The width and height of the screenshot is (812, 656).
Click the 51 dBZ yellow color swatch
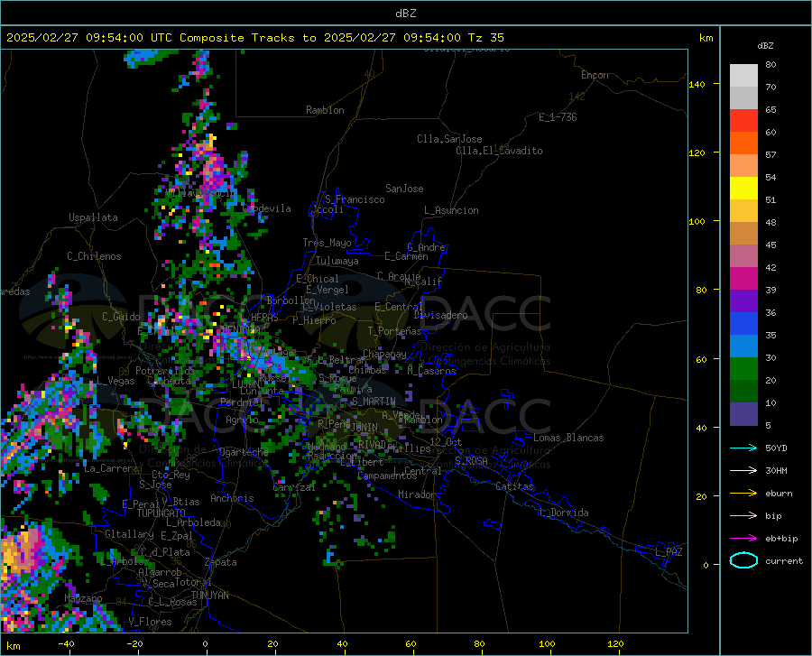tap(743, 189)
